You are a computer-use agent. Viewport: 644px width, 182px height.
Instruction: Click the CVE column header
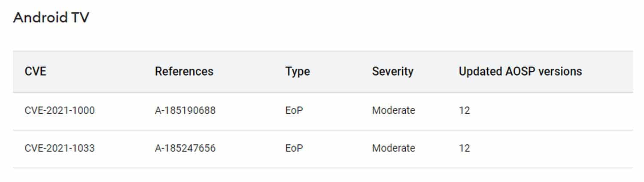coord(35,71)
